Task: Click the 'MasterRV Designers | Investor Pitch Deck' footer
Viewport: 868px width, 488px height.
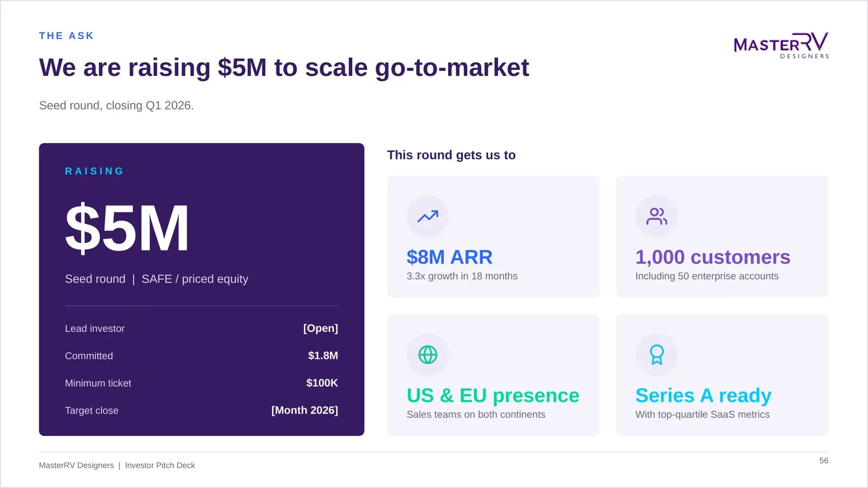Action: tap(117, 465)
